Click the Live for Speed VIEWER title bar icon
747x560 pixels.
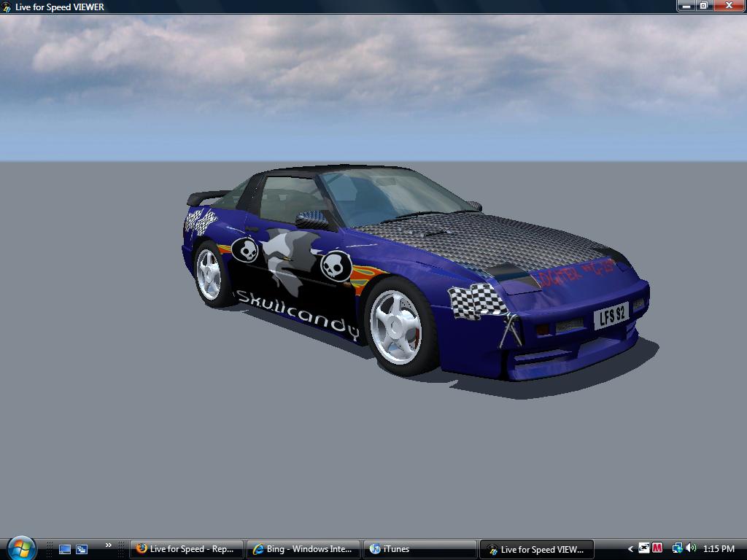coord(7,7)
